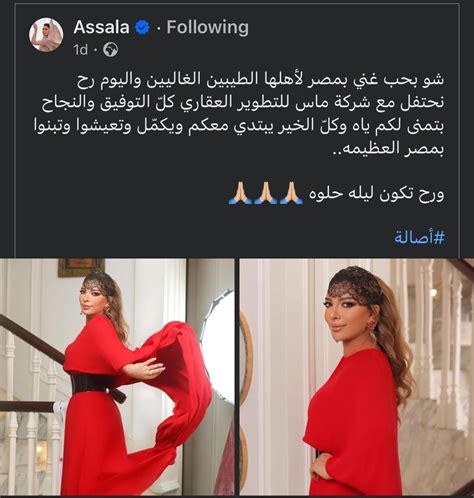Click the blue verified badge beside Assala
This screenshot has width=474, height=498.
click(142, 27)
